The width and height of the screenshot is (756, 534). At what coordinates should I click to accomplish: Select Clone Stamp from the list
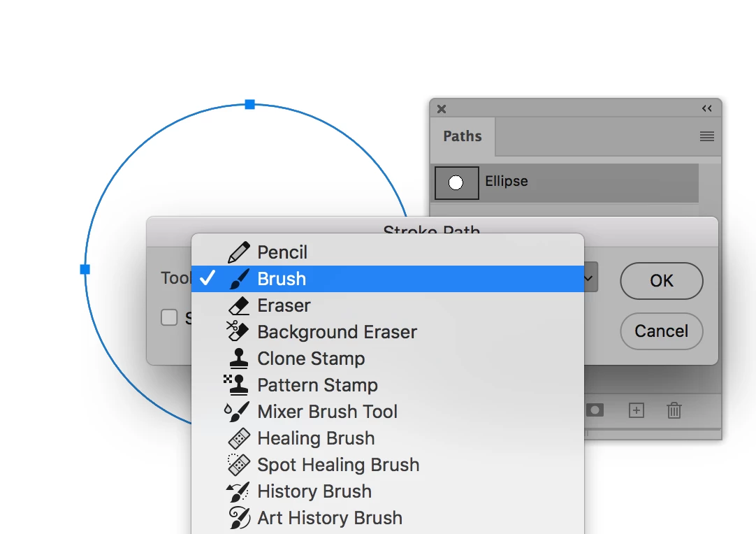tap(388, 359)
